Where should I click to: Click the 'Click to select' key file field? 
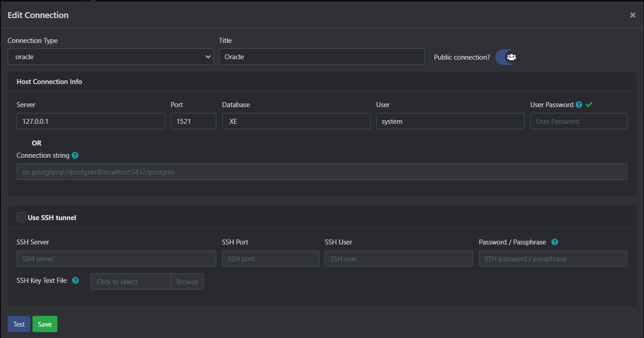pyautogui.click(x=131, y=282)
